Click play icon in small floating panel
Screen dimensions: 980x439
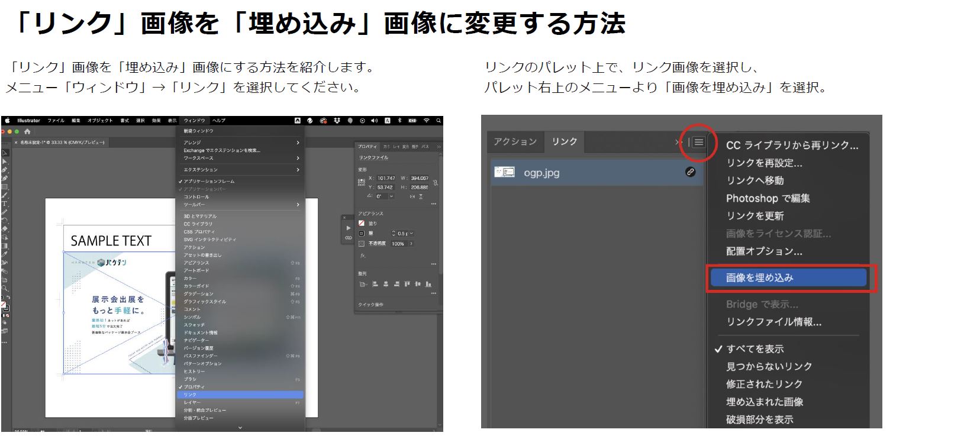click(x=349, y=228)
